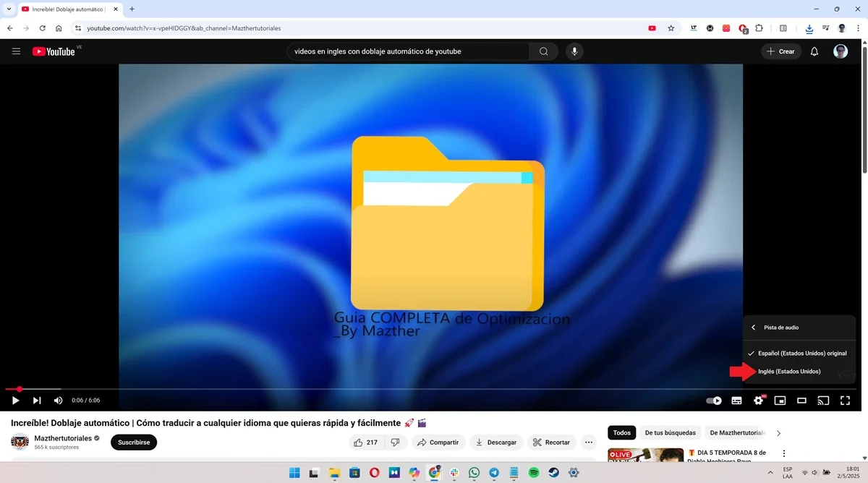Image resolution: width=868 pixels, height=483 pixels.
Task: Cast video to a TV
Action: click(x=823, y=401)
